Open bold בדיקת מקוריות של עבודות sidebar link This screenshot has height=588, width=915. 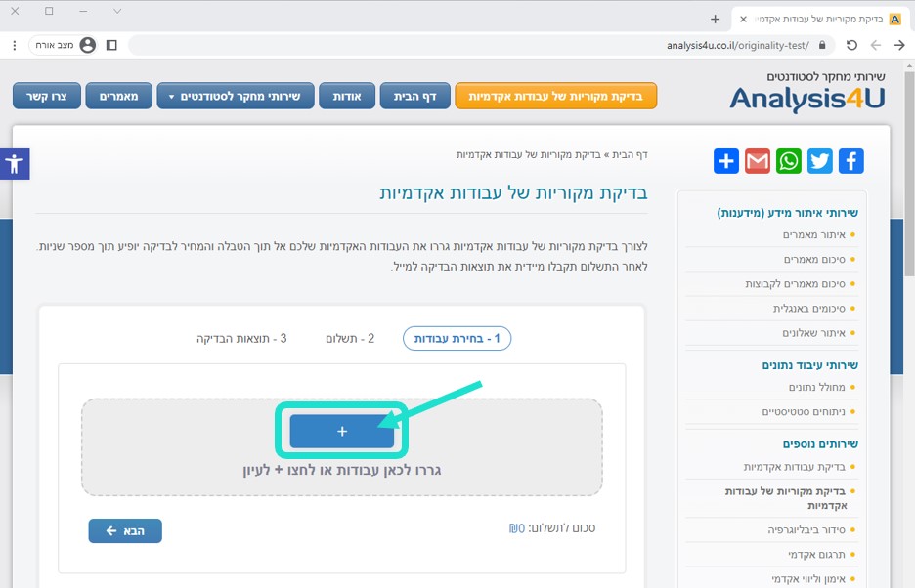pyautogui.click(x=786, y=497)
